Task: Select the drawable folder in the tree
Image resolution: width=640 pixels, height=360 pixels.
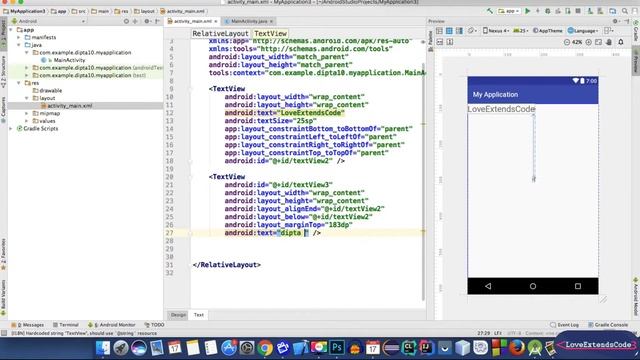Action: point(51,91)
